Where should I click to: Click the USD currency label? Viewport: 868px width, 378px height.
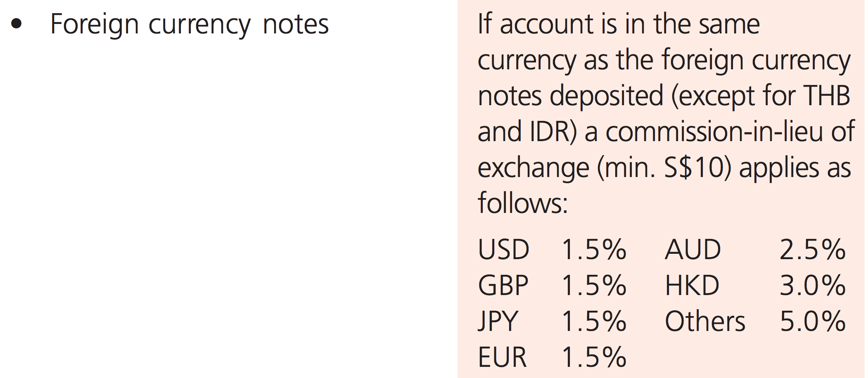pyautogui.click(x=503, y=250)
